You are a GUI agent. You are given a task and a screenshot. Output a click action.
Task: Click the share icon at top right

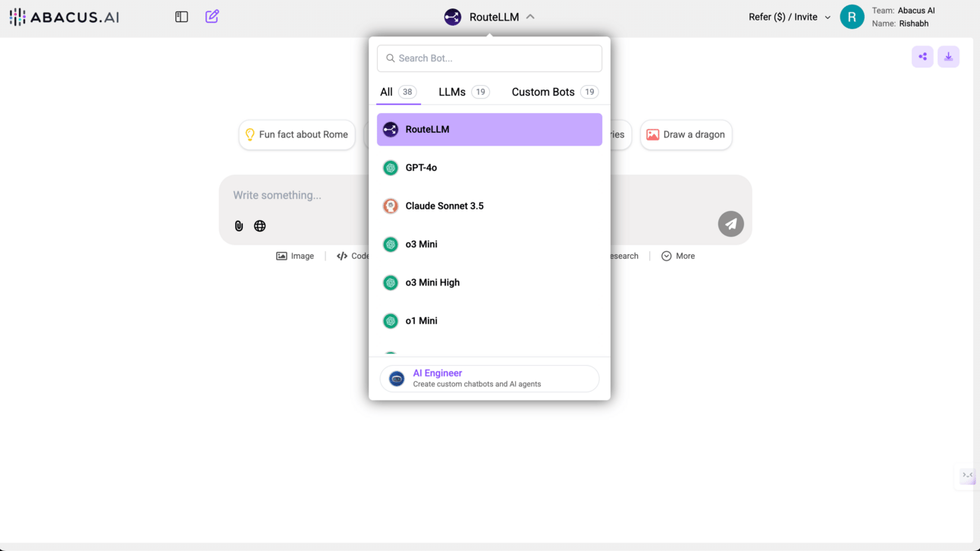coord(922,57)
